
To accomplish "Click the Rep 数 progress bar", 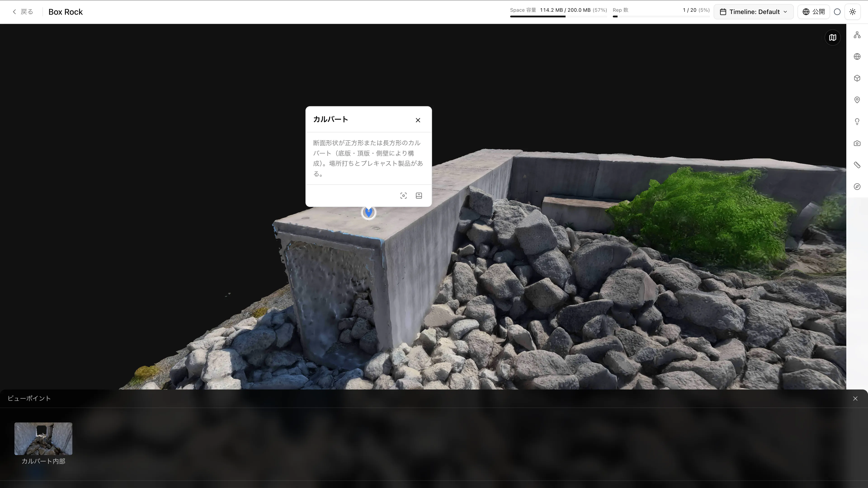I will [x=661, y=16].
